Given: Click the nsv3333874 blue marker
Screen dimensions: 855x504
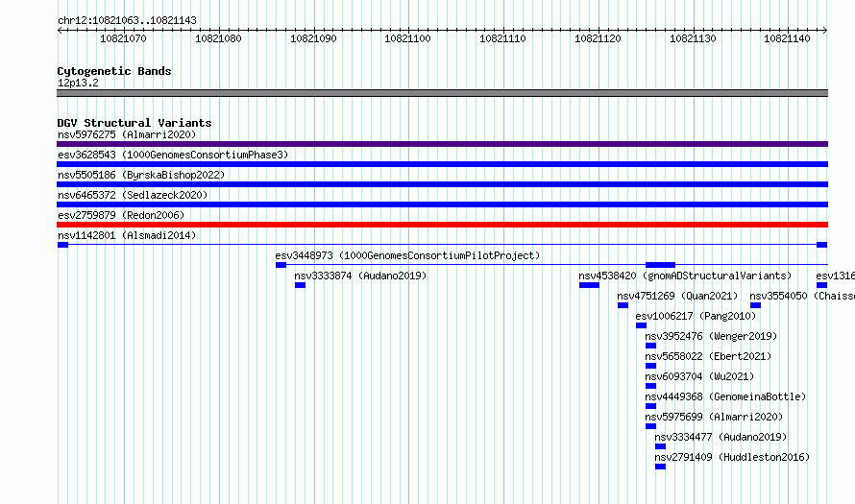Looking at the screenshot, I should (300, 285).
